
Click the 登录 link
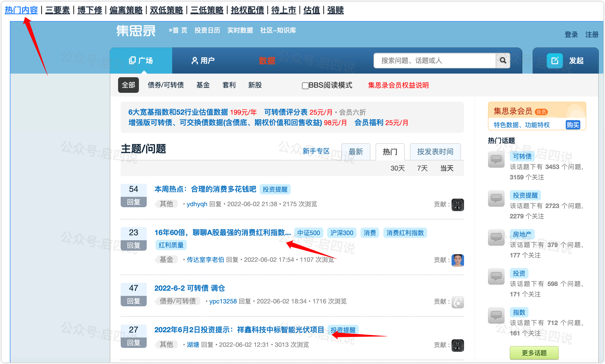tap(571, 35)
